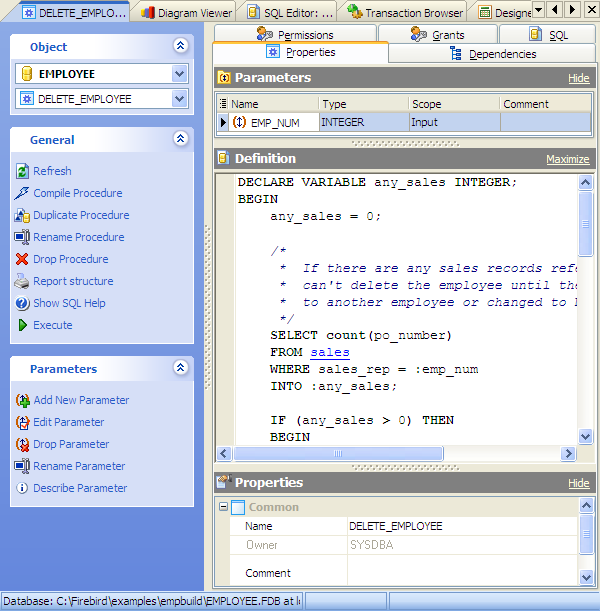Switch to the SQL tab
600x611 pixels.
coord(548,35)
